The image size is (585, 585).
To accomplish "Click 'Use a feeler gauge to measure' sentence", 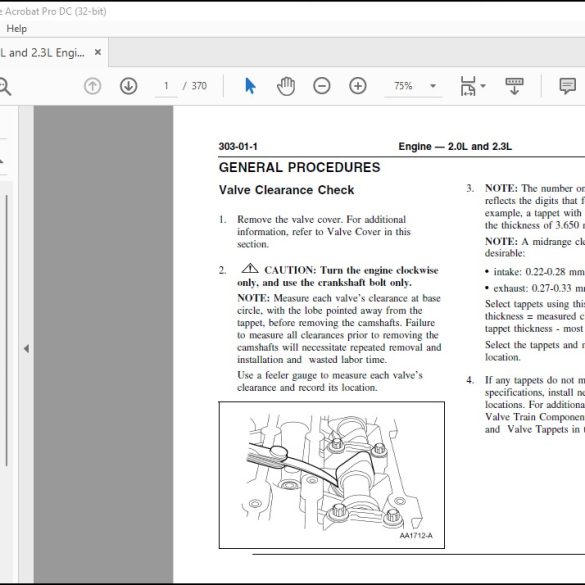I will tap(330, 381).
